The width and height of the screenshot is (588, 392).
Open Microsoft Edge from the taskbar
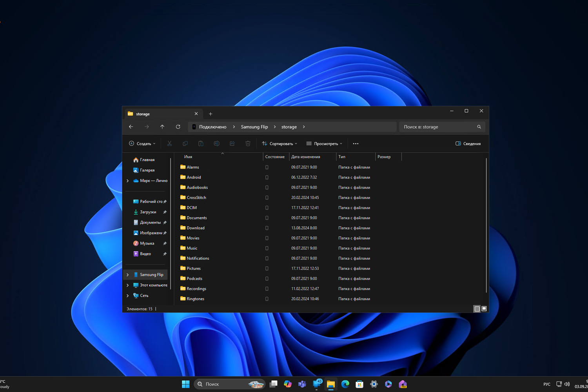(345, 384)
